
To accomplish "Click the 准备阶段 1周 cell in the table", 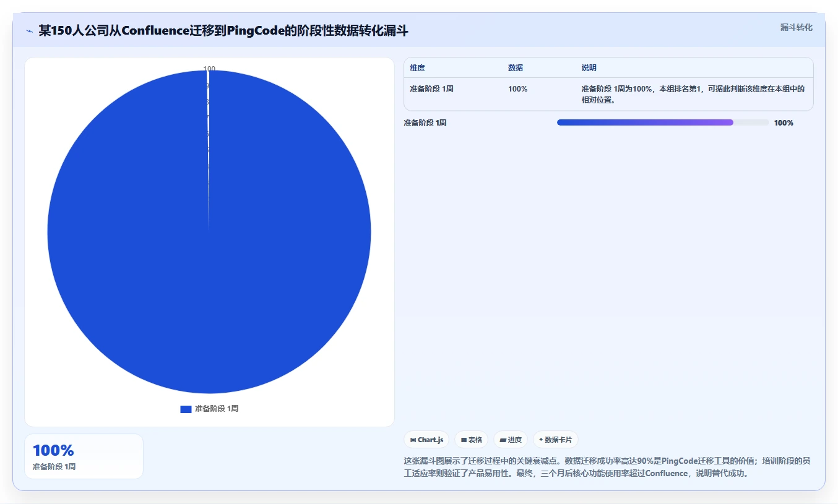I will 431,89.
